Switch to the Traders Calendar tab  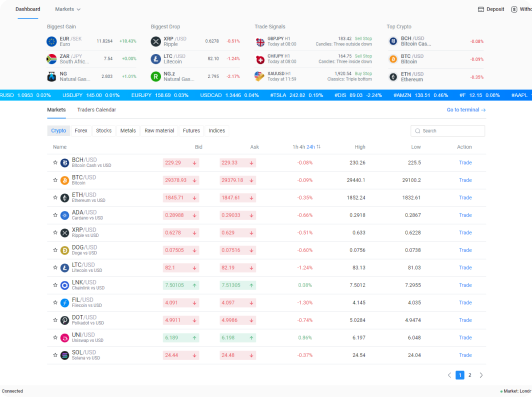pyautogui.click(x=96, y=110)
